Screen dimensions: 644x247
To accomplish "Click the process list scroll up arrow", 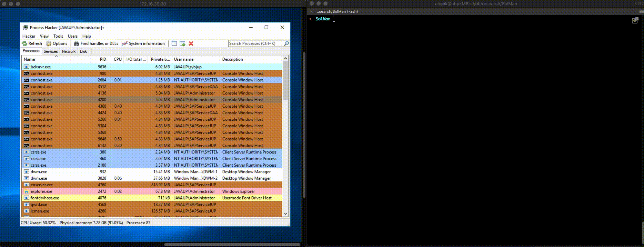I will [285, 59].
